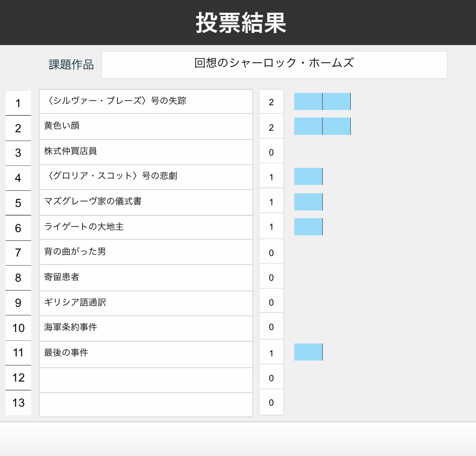Click the empty title field in row 13
The height and width of the screenshot is (456, 476).
tap(145, 404)
